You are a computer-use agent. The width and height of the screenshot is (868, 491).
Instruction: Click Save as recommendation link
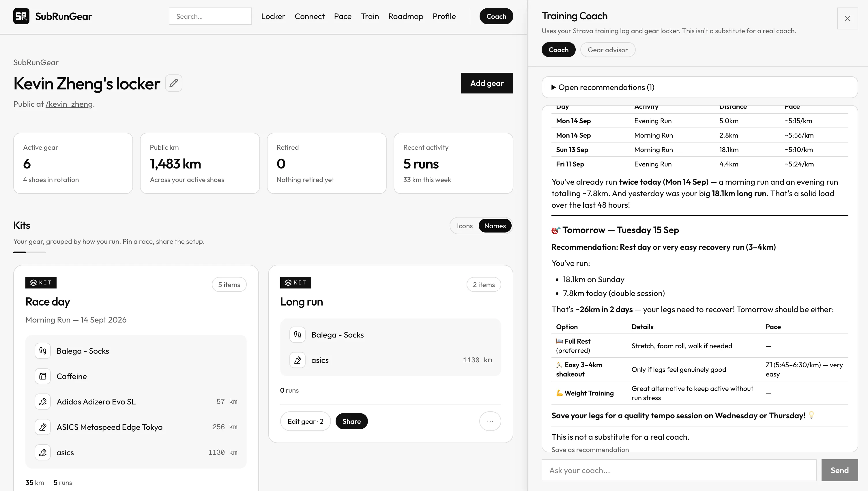pos(590,449)
